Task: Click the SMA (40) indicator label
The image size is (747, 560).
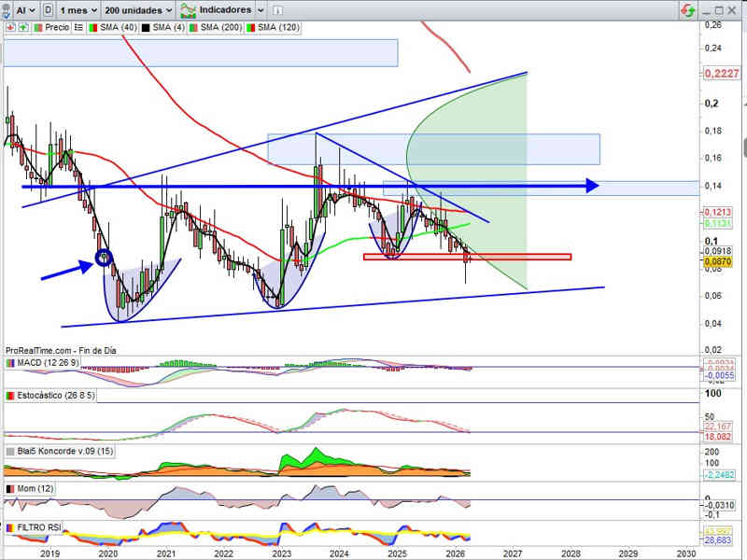Action: (x=117, y=28)
